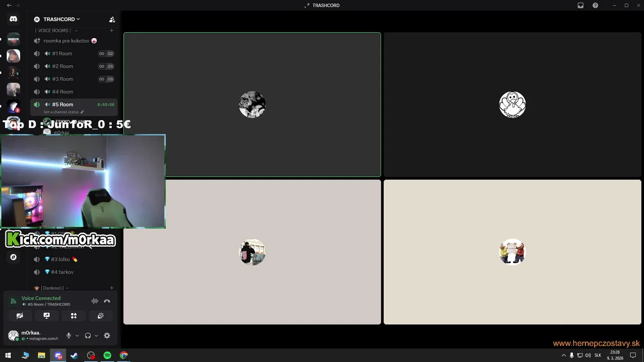This screenshot has width=644, height=362.
Task: Open the server with red 3 badge
Action: [14, 107]
